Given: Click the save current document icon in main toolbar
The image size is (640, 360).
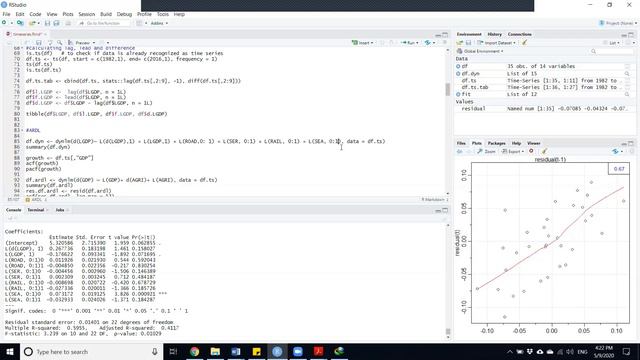Looking at the screenshot, I should pos(47,23).
